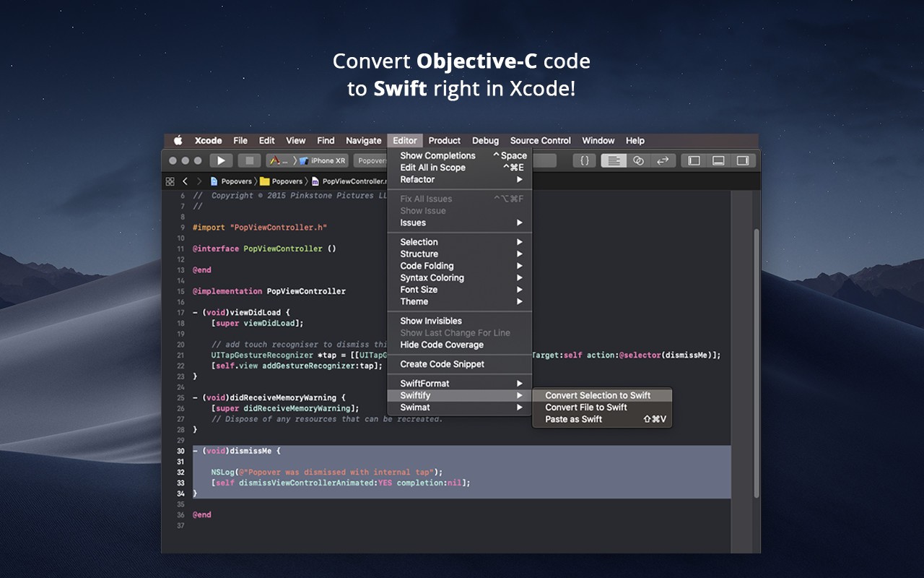
Task: Select the Standard Editor mode icon
Action: (614, 160)
